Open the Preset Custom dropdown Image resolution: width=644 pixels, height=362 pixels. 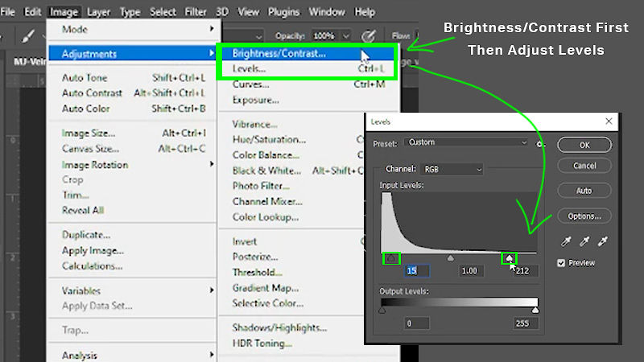coord(467,142)
